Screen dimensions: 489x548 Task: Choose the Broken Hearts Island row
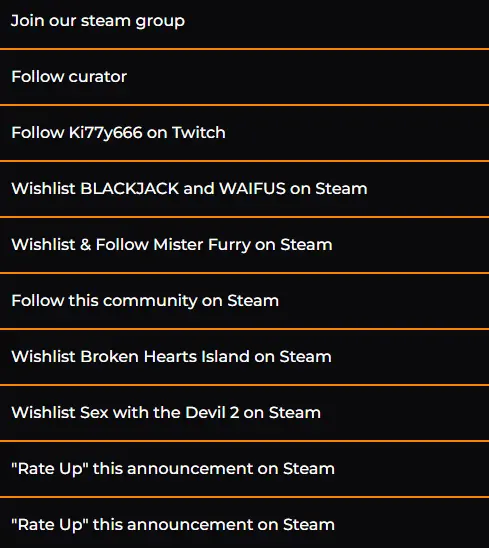244,356
